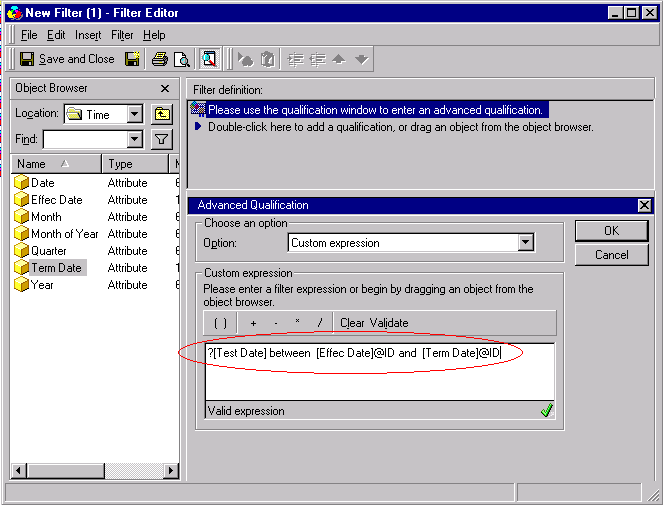Click the divide slash operator button

point(320,323)
